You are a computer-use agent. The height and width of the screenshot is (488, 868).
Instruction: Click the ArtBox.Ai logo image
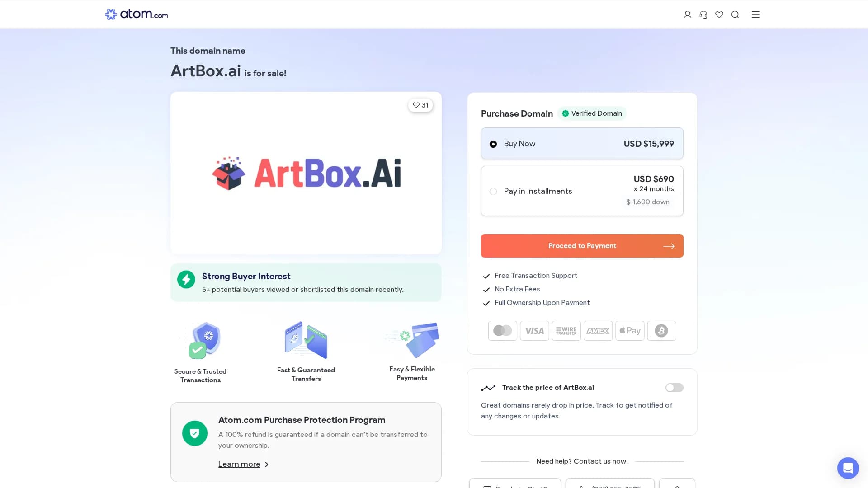pos(306,173)
